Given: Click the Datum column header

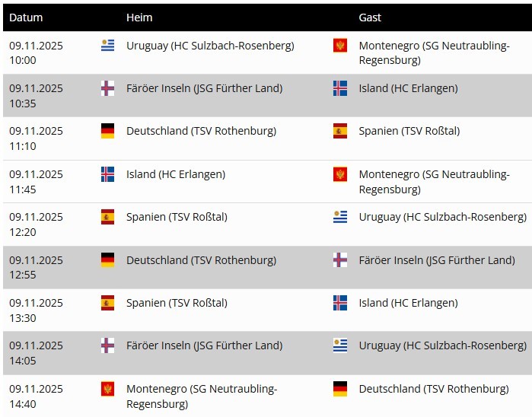Looking at the screenshot, I should 26,18.
